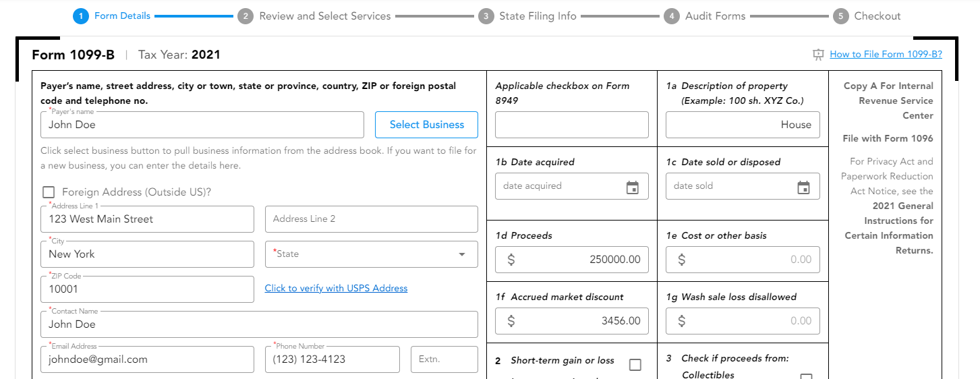
Task: Tick the Collectibles proceeds checkbox
Action: point(806,376)
